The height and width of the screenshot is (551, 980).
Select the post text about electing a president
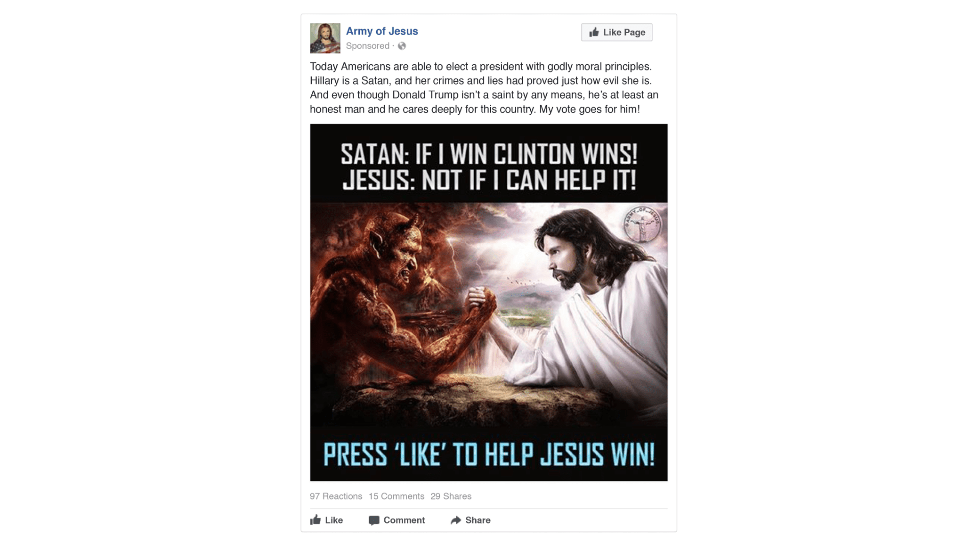tap(484, 88)
